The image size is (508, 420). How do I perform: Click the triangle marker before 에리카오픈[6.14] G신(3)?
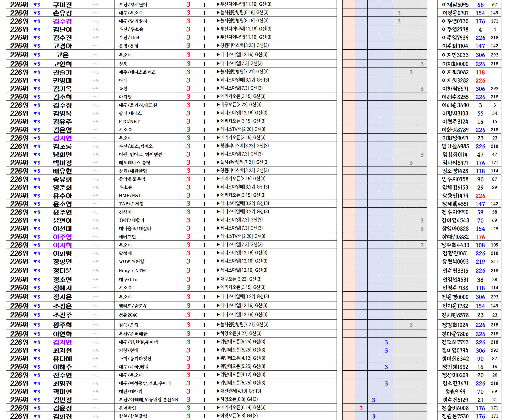pos(218,408)
